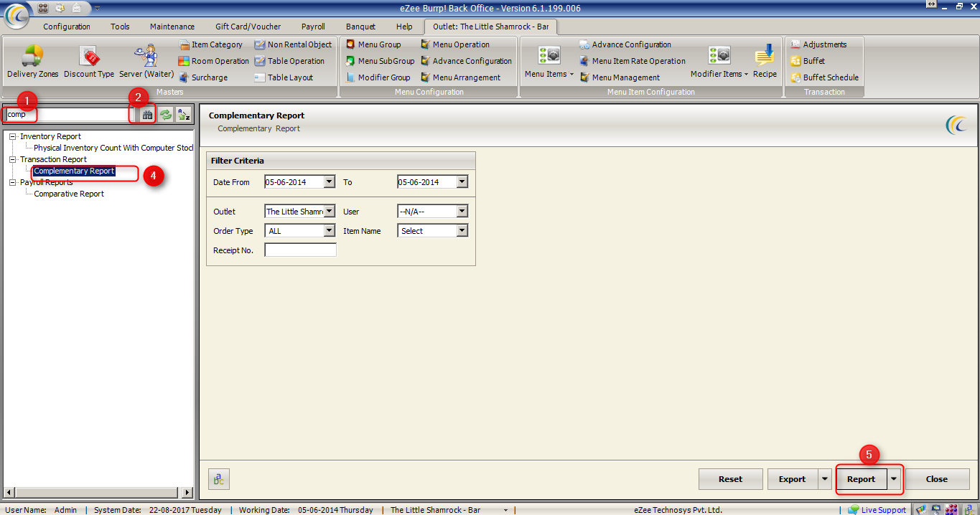Open the Help tab
The image size is (980, 515).
404,27
